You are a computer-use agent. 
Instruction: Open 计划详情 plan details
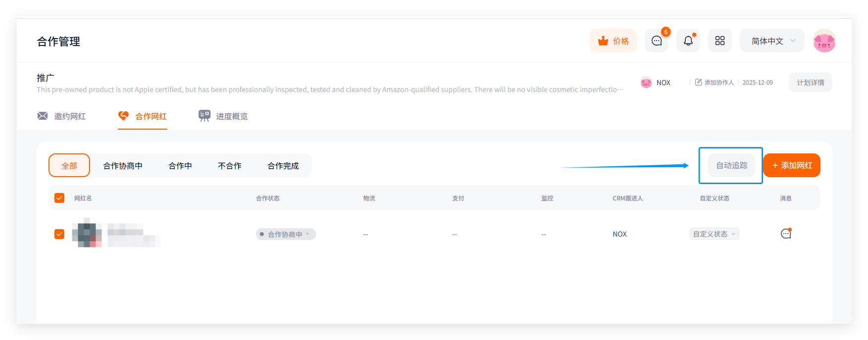click(x=810, y=83)
